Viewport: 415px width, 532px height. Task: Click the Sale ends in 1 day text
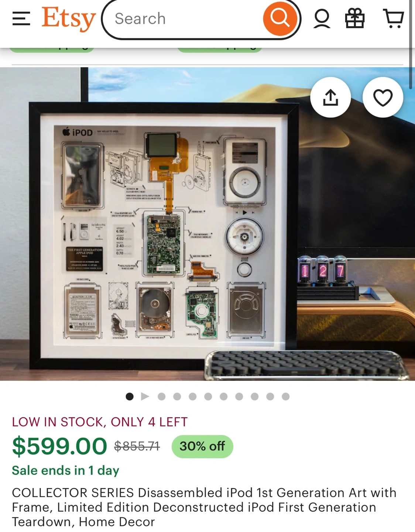click(65, 470)
